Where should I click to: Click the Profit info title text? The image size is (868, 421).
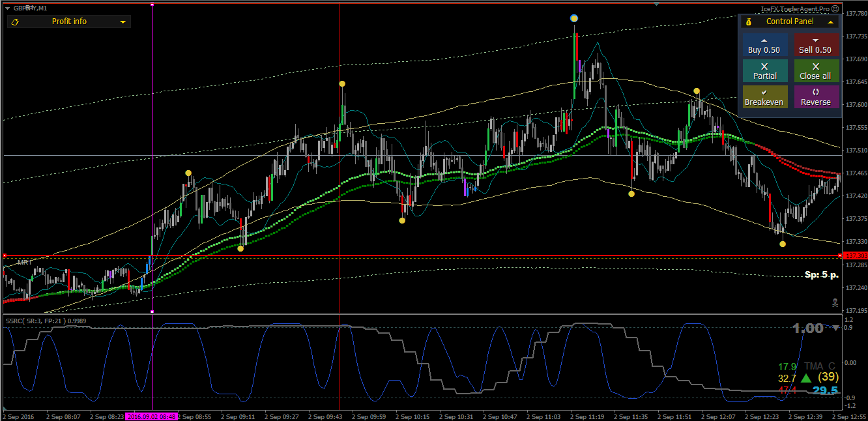click(69, 22)
